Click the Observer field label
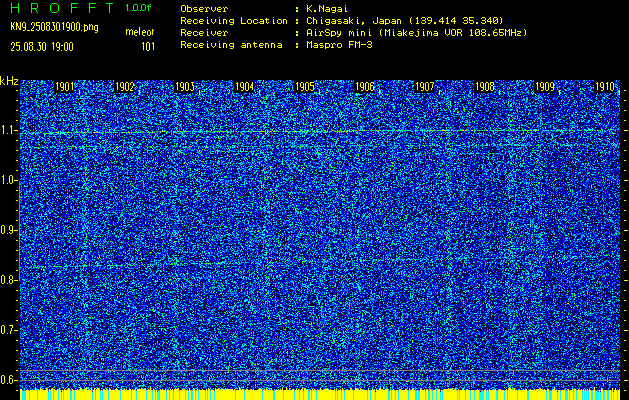The image size is (629, 400). point(204,8)
